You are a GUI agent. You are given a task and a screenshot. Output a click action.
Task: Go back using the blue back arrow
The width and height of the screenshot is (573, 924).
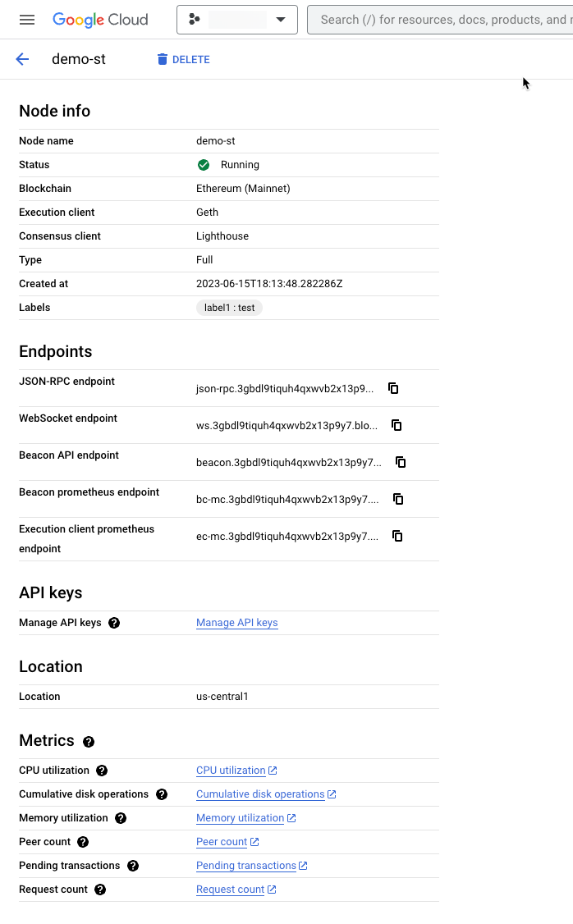click(x=21, y=59)
